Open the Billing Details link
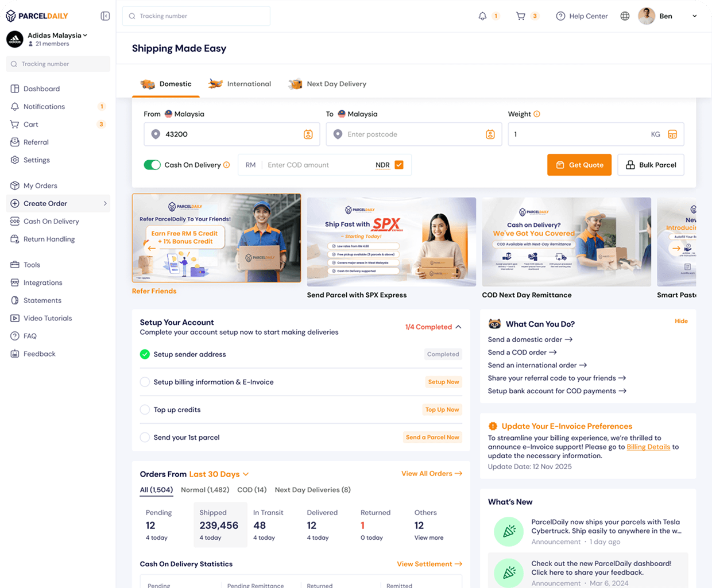The image size is (712, 588). 648,447
